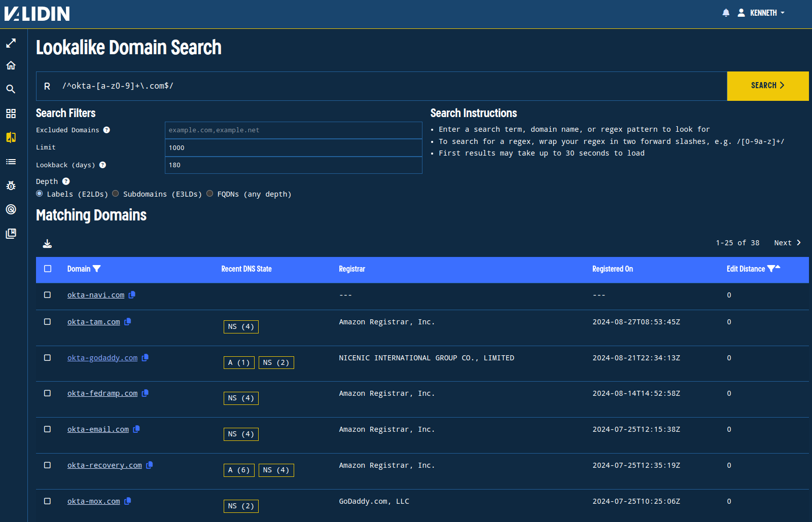The height and width of the screenshot is (522, 812).
Task: Click NS (2) badge for okta-mox.com
Action: pos(241,506)
